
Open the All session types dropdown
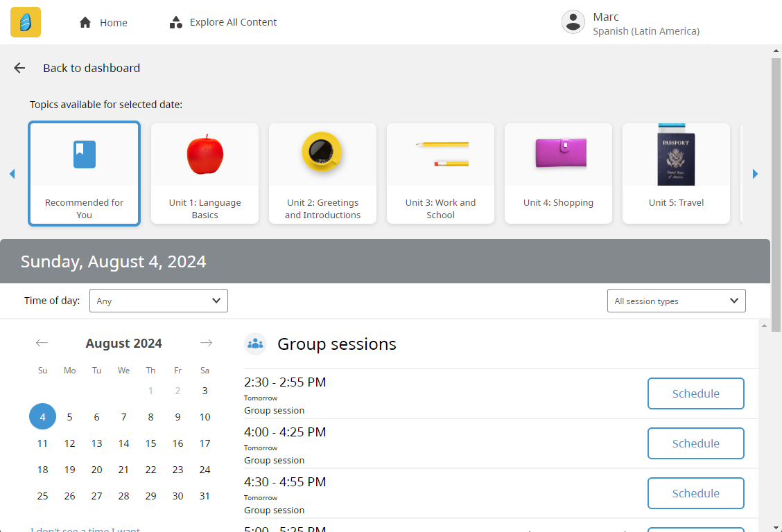pyautogui.click(x=676, y=301)
